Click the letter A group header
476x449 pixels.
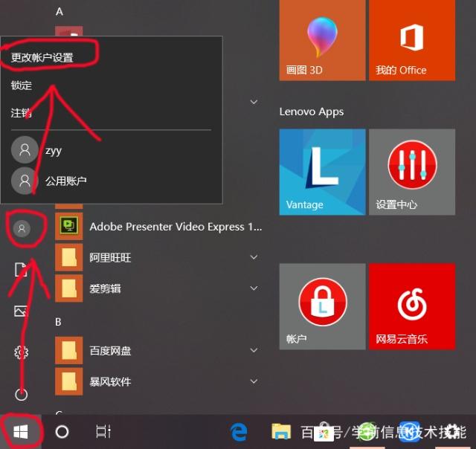tap(59, 12)
